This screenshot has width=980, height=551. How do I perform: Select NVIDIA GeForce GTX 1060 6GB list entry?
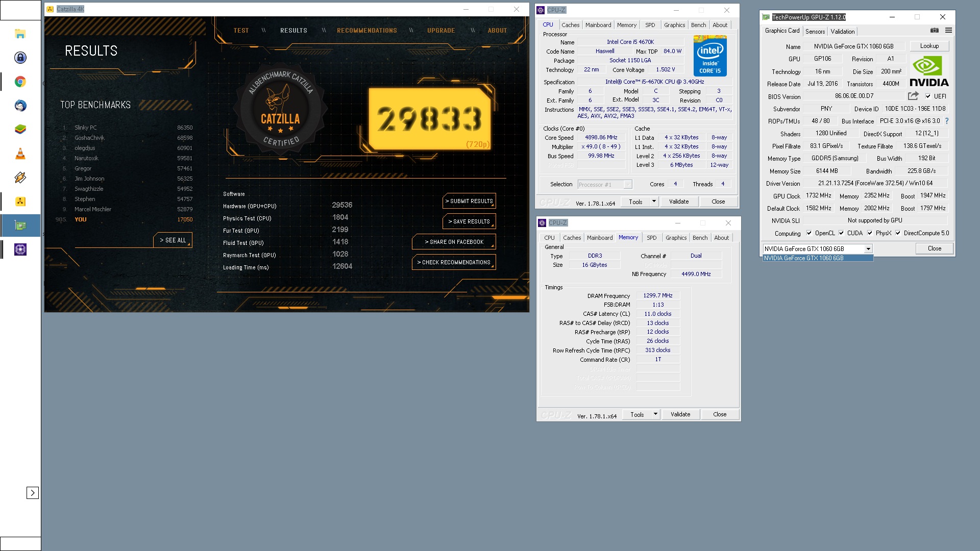(x=818, y=258)
